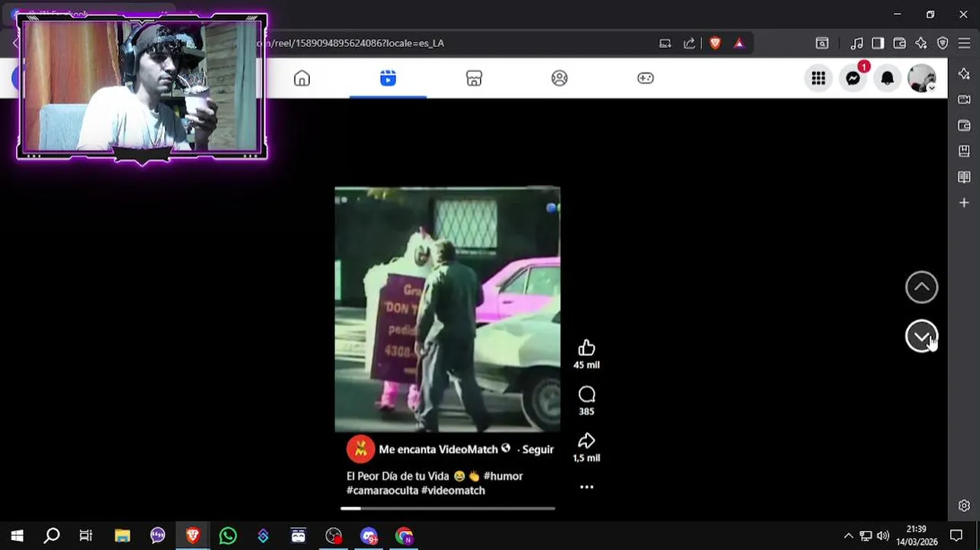Open Brave Rewards triangle icon

739,44
